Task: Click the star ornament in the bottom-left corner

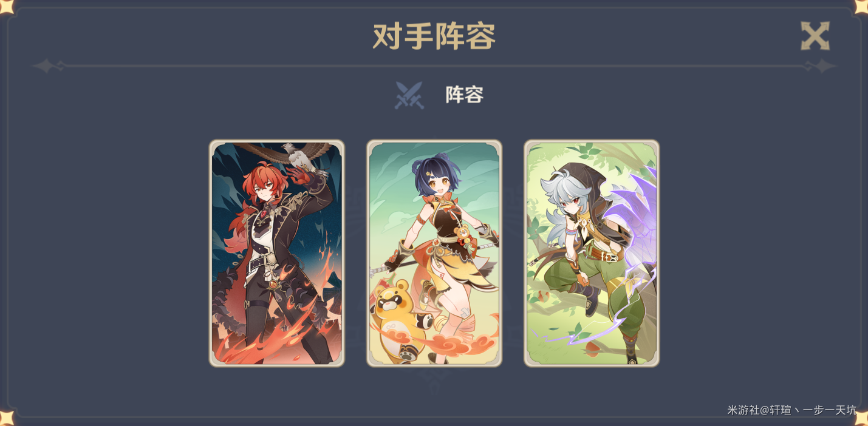Action: (x=5, y=418)
